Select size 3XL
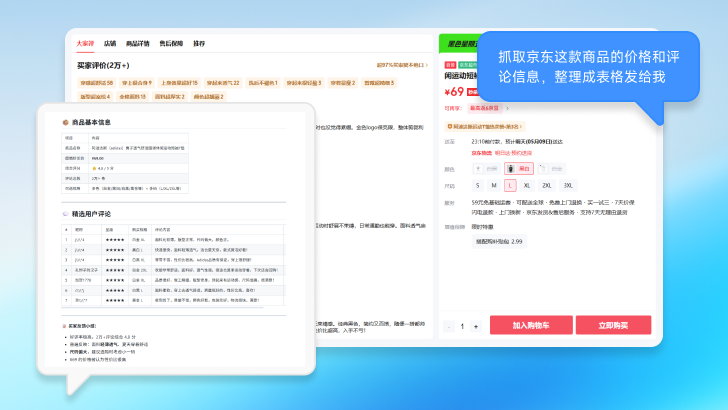The width and height of the screenshot is (728, 410). tap(568, 185)
